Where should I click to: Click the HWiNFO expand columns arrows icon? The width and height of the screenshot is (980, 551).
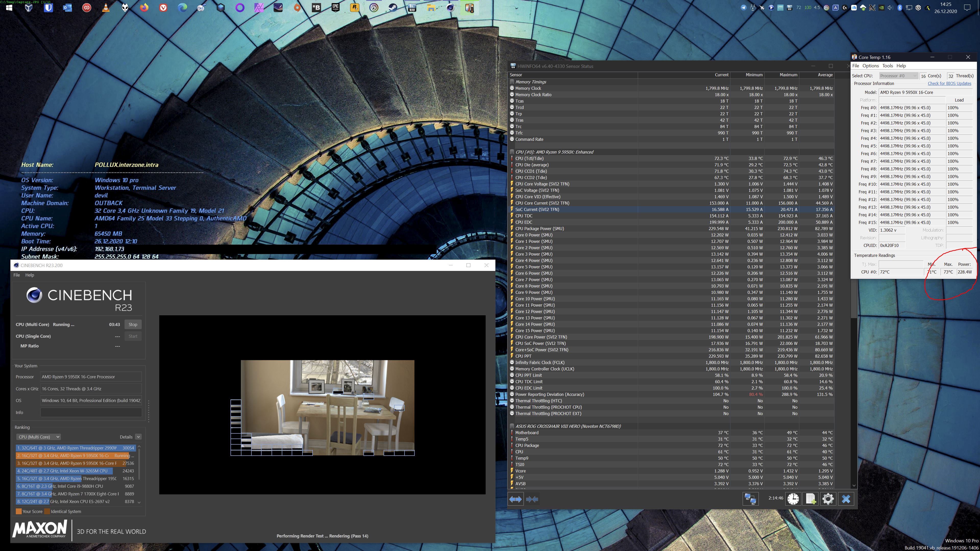tap(516, 499)
